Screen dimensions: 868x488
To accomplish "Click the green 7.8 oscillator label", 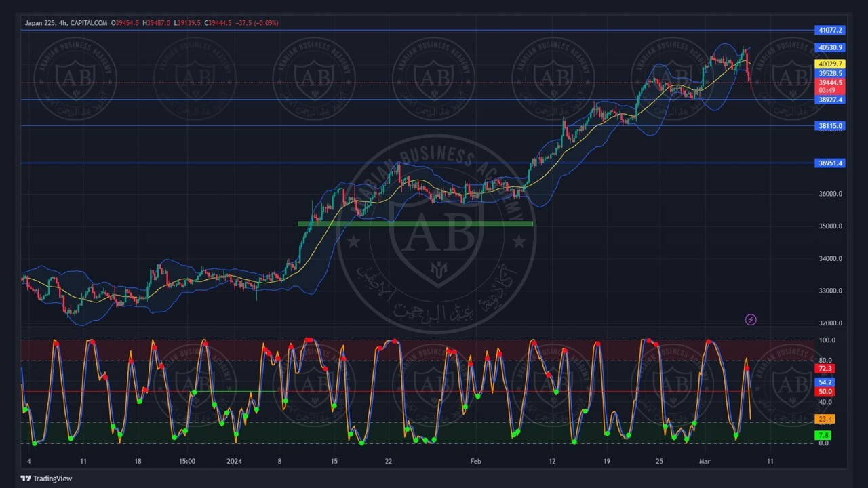I will click(824, 435).
